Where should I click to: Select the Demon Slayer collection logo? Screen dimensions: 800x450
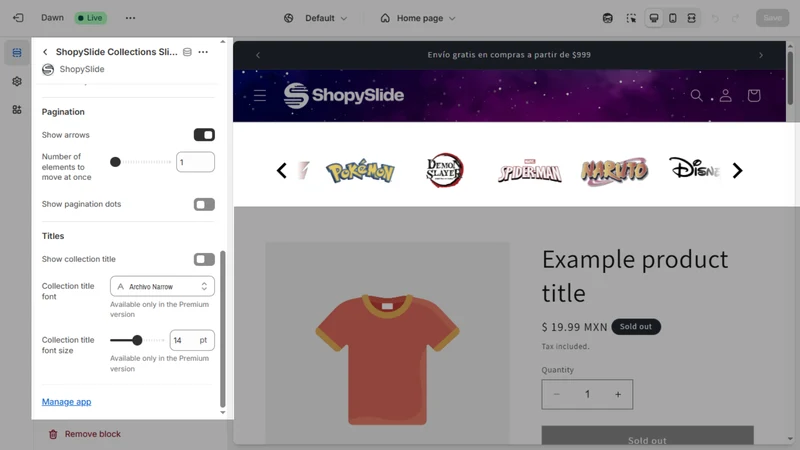[445, 170]
